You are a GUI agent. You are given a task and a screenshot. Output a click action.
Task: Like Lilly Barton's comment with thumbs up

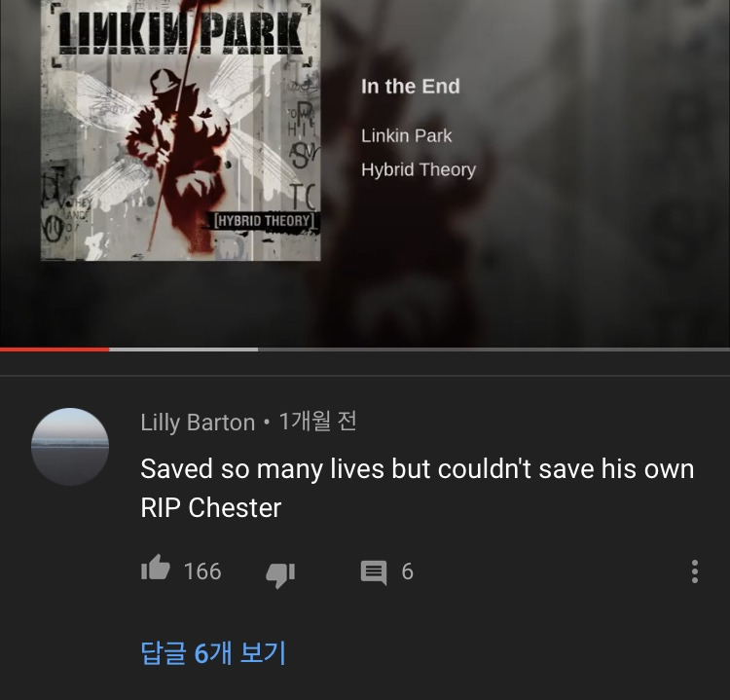156,568
